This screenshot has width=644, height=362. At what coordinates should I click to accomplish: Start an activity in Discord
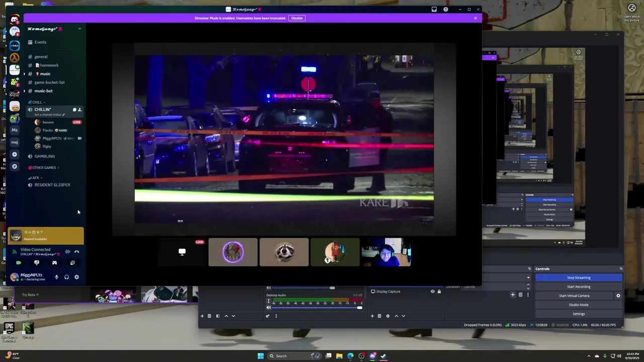click(x=54, y=263)
